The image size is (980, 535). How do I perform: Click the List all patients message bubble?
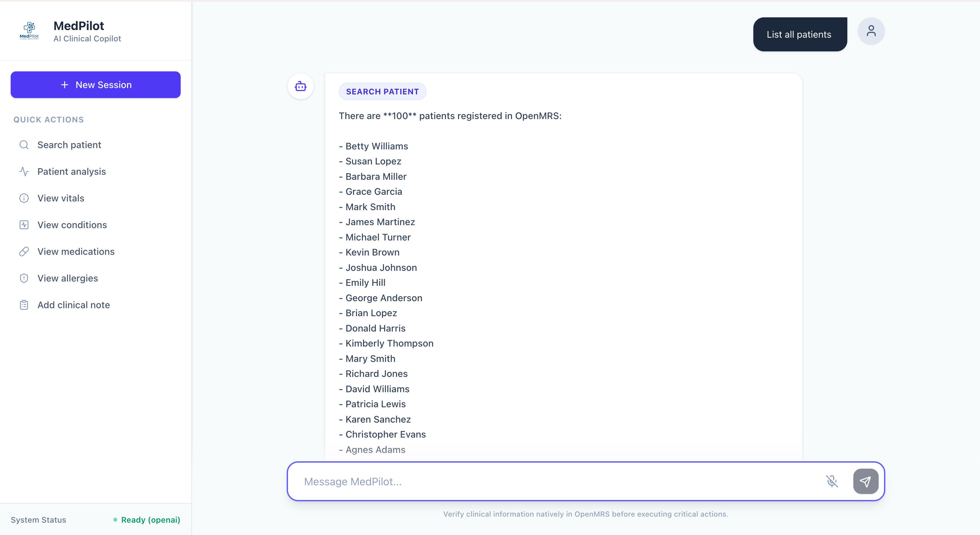point(799,34)
